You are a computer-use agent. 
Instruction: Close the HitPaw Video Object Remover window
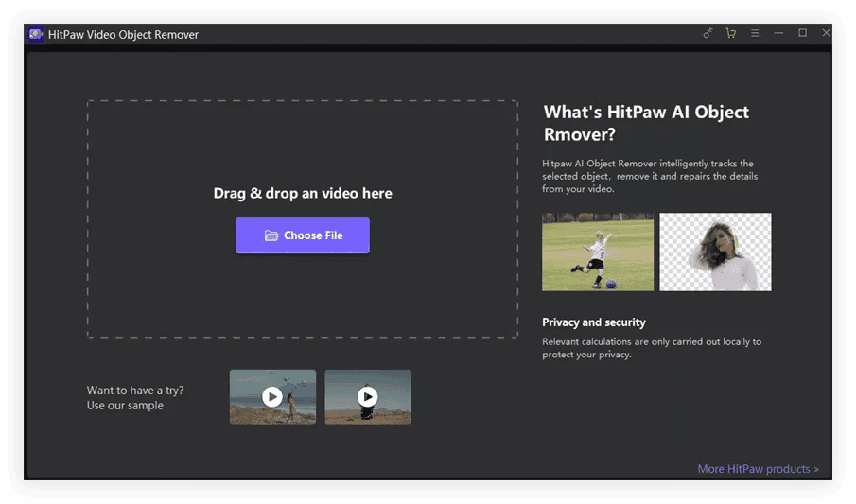[826, 33]
